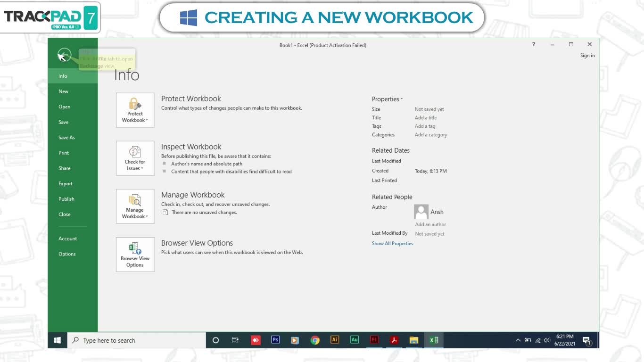
Task: Minimize the Excel window
Action: pos(552,44)
